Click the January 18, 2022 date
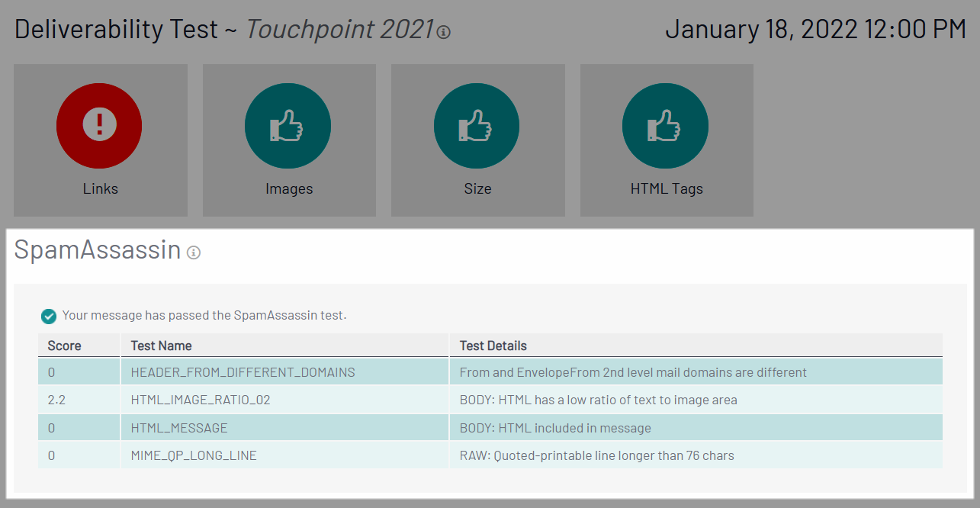The height and width of the screenshot is (508, 980). tap(816, 30)
